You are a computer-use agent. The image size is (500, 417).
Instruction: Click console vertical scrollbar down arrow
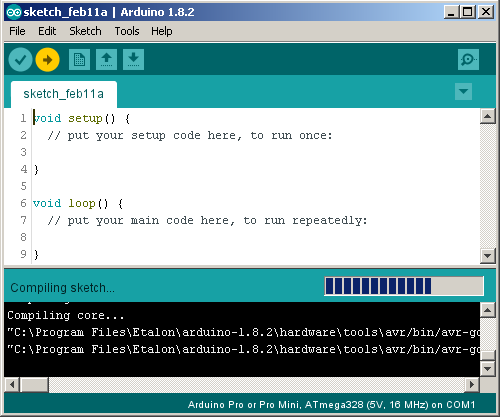click(488, 369)
